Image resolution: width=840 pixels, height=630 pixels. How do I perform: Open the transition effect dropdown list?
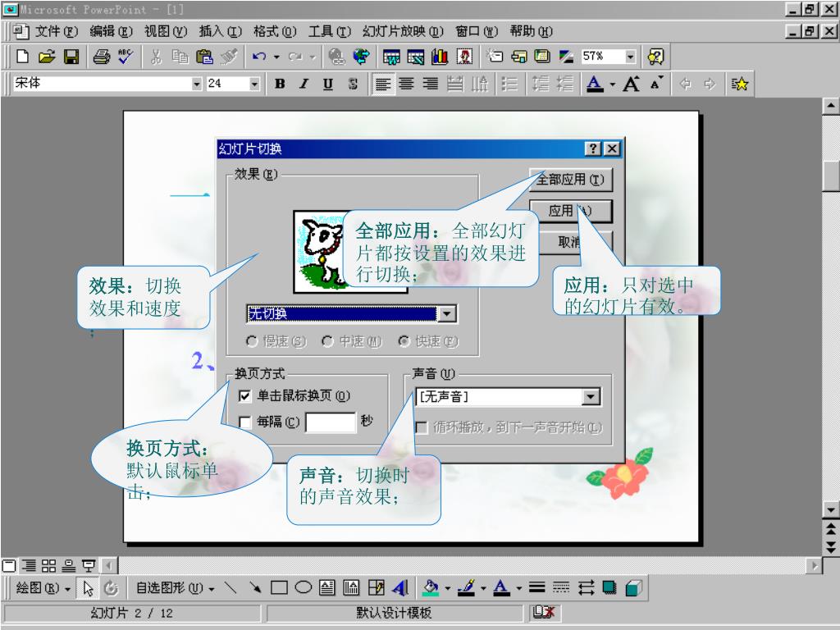coord(447,313)
